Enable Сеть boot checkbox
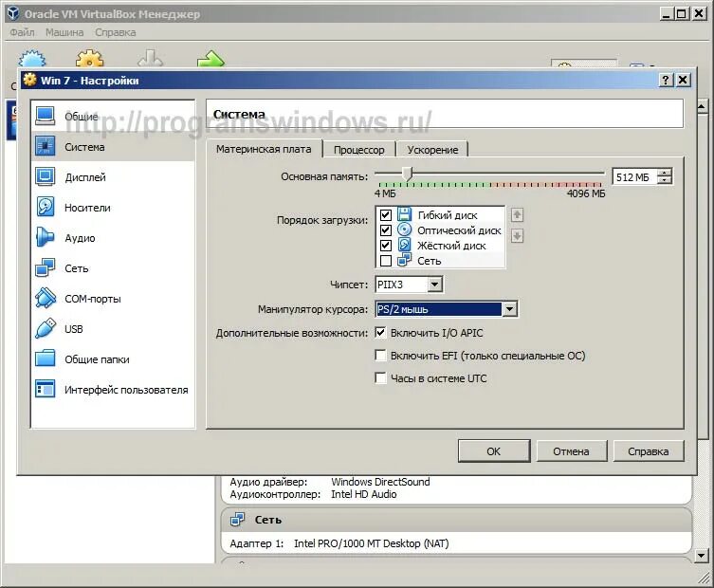This screenshot has height=588, width=714. pos(386,261)
